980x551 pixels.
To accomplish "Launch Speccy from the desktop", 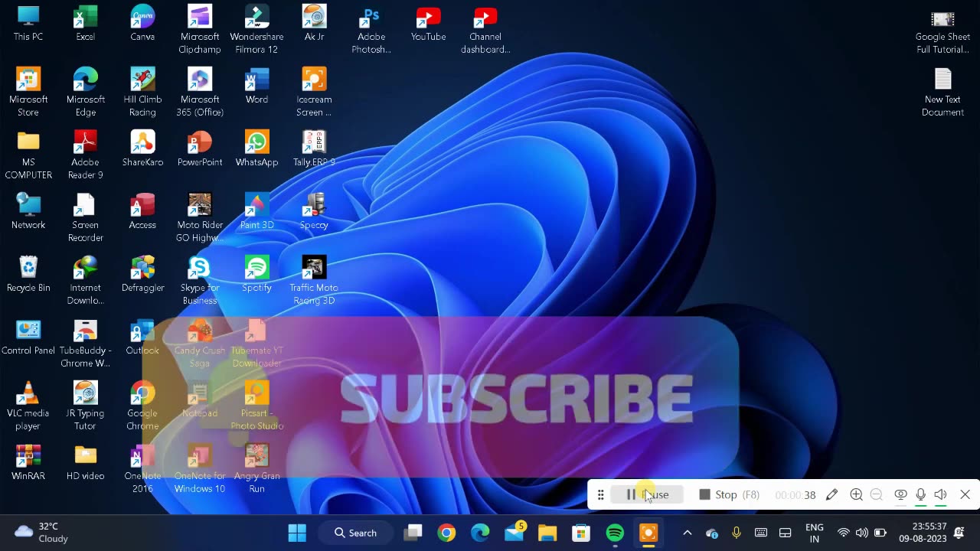I will click(314, 211).
